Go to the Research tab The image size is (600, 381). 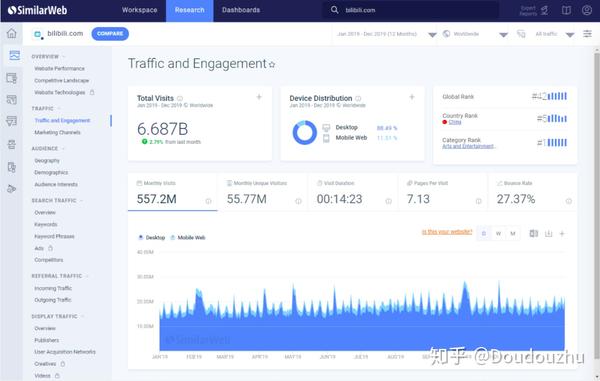189,10
